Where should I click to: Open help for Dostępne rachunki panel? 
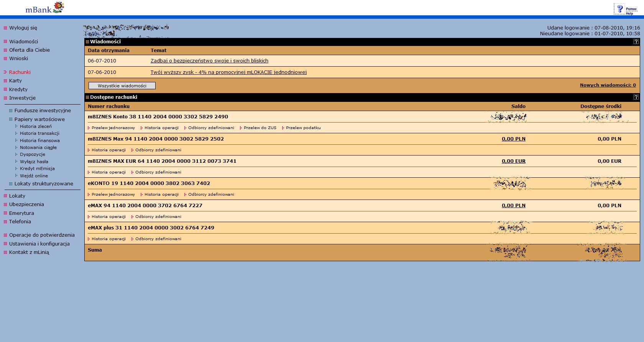(636, 97)
